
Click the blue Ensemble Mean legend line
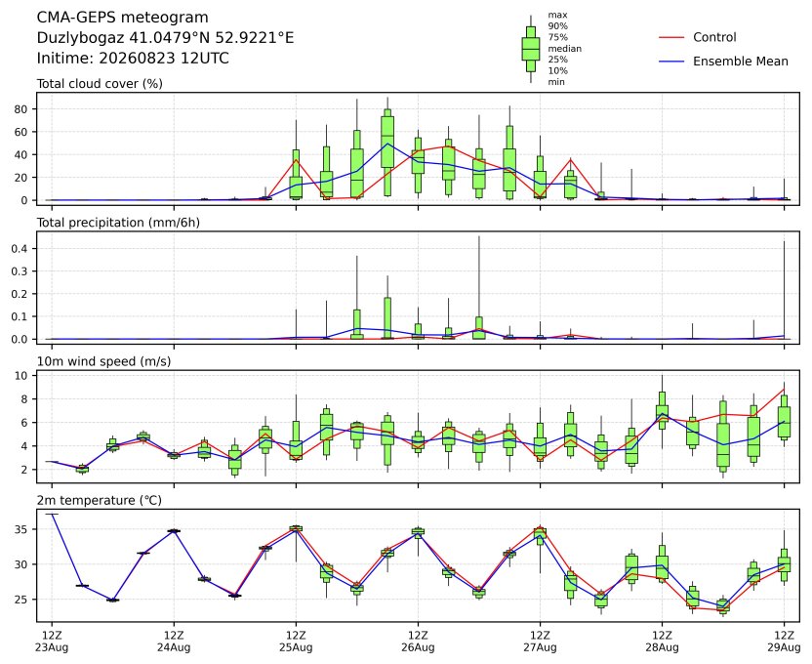coord(671,62)
